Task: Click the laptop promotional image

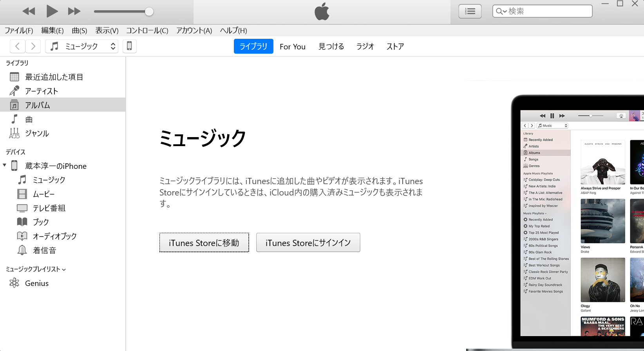Action: click(577, 222)
